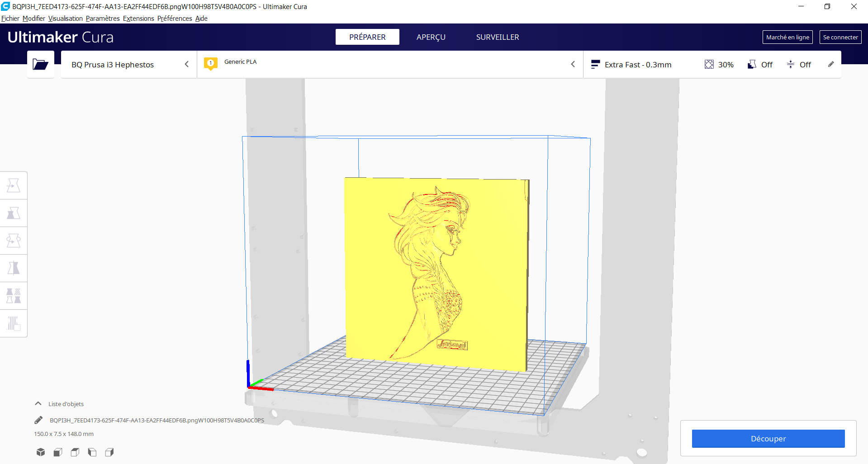
Task: Click the pencil icon beside object name
Action: pyautogui.click(x=38, y=420)
